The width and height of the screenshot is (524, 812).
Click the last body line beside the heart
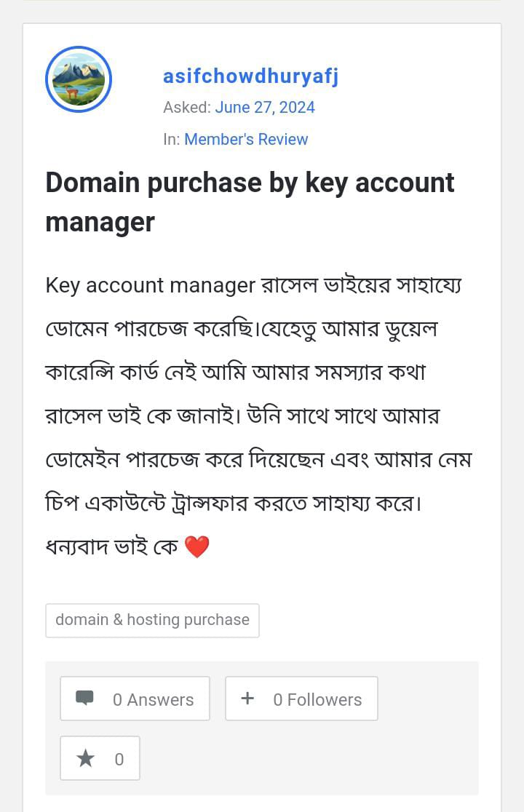[x=111, y=547]
